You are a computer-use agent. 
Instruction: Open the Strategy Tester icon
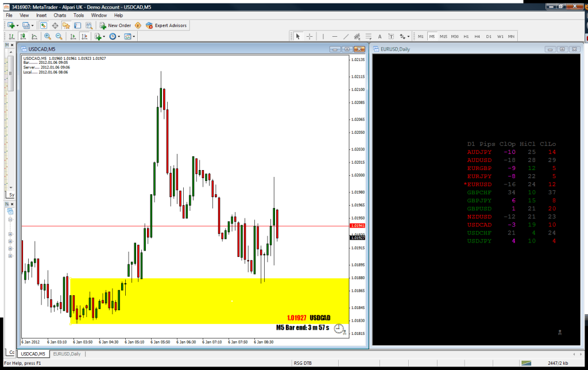[89, 25]
